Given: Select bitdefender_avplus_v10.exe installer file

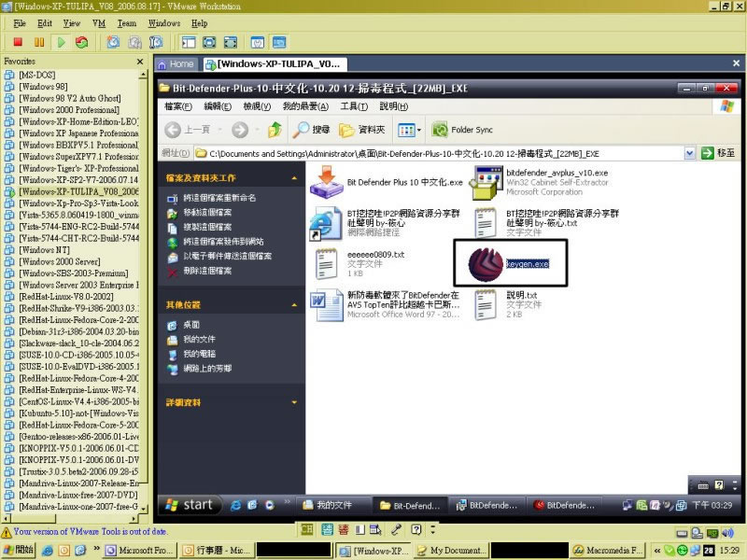Looking at the screenshot, I should (539, 182).
